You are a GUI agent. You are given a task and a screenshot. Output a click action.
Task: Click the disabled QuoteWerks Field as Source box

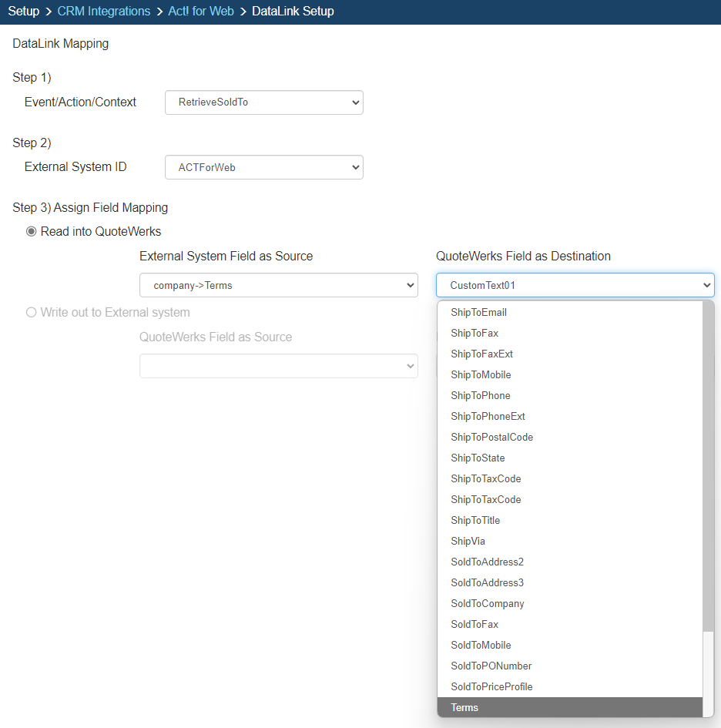pyautogui.click(x=278, y=366)
